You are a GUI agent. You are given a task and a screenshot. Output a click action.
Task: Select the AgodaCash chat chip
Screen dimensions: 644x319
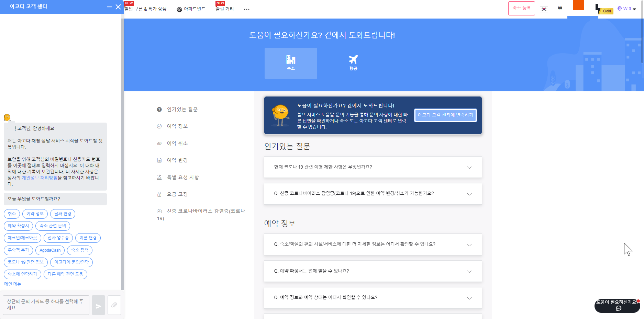point(50,250)
